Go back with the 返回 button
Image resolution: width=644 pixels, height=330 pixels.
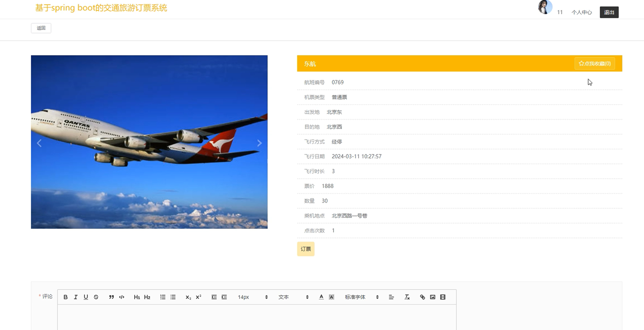click(41, 28)
